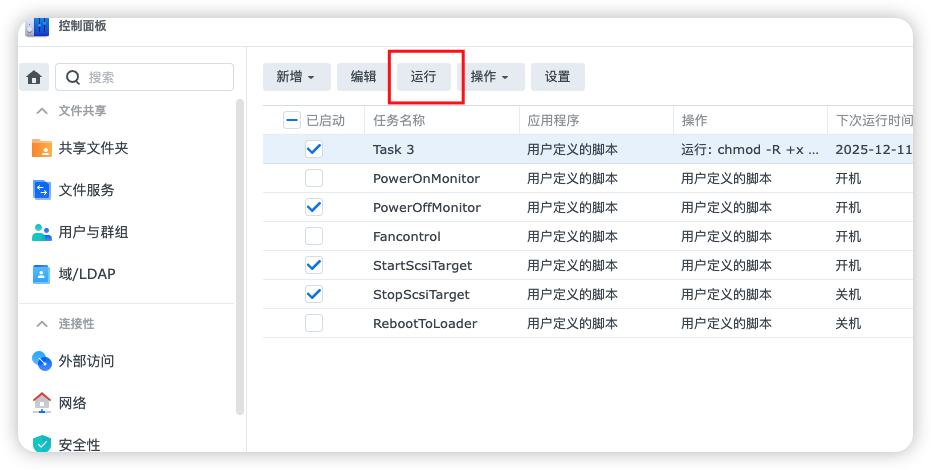The width and height of the screenshot is (931, 470).
Task: Collapse the 文件共享 section
Action: (x=42, y=110)
